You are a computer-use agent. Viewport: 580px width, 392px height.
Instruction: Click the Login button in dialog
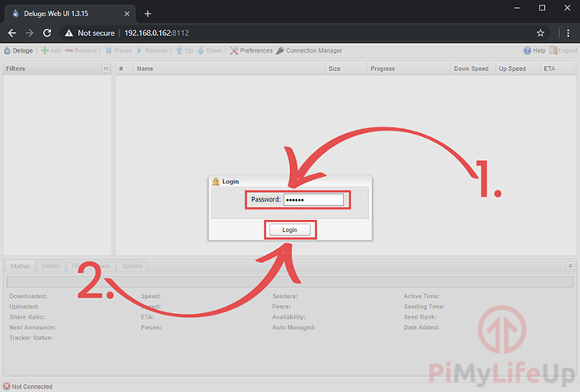click(x=290, y=230)
